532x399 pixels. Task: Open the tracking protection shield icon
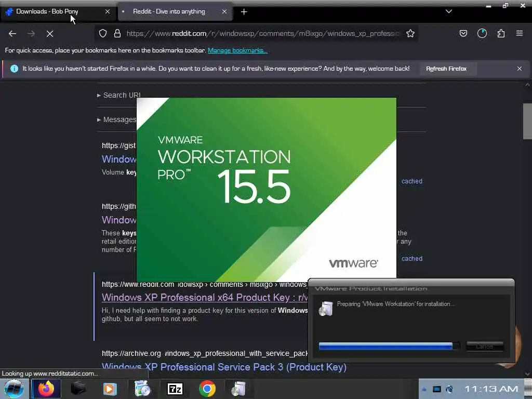(x=103, y=33)
